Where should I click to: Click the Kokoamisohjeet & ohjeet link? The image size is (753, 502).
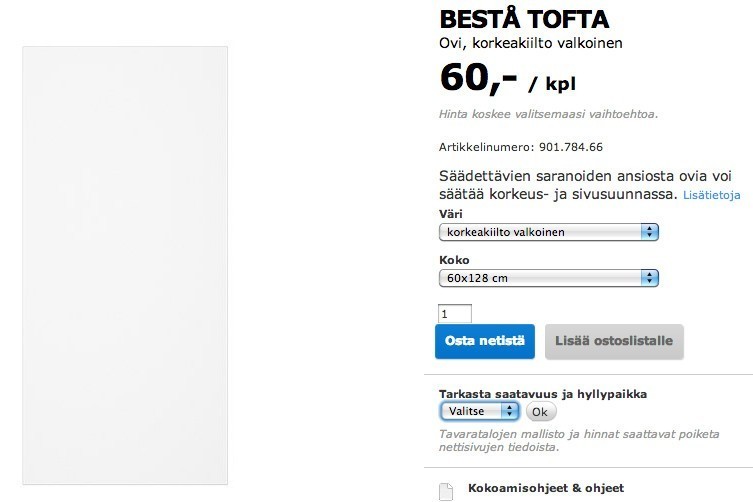coord(546,488)
